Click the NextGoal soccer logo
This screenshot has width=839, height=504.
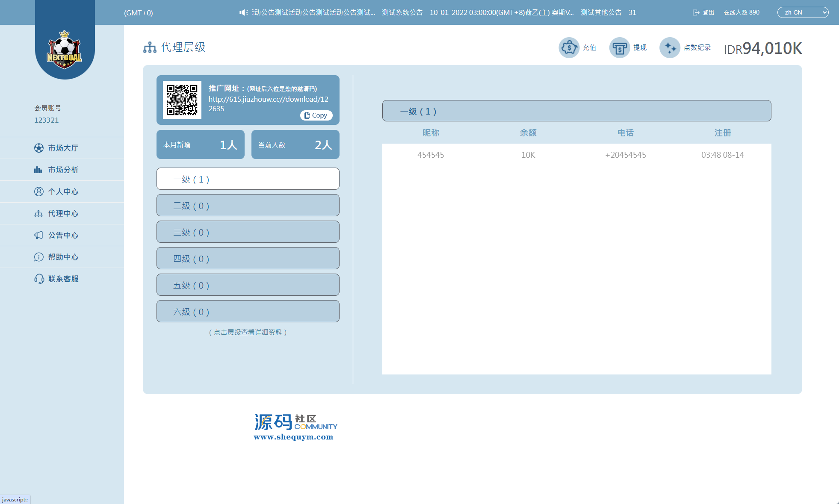pyautogui.click(x=64, y=50)
